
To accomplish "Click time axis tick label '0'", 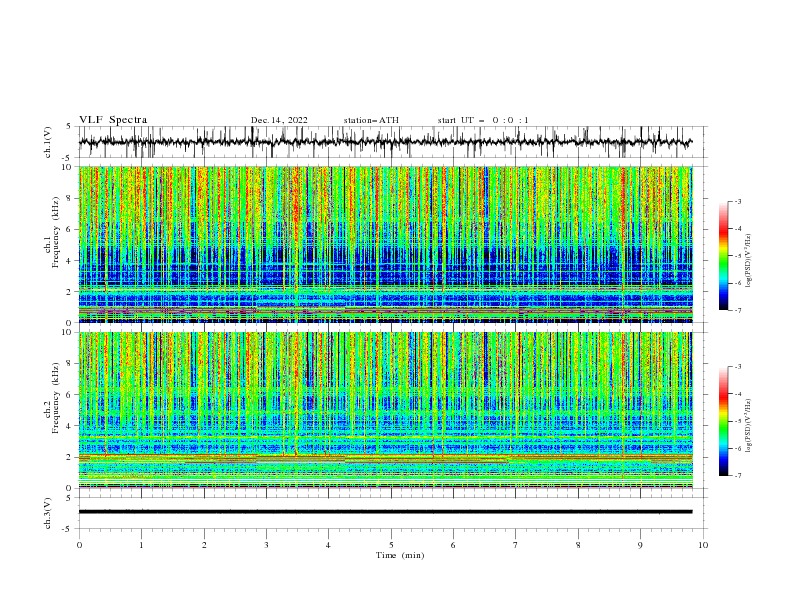I will pos(79,545).
